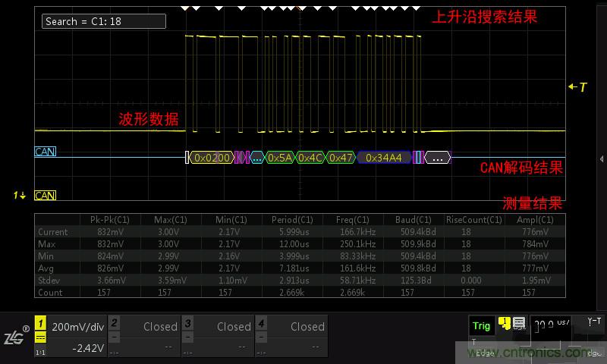Screen dimensions: 607x364
Task: Open channel 1 200mV/div scale setting
Action: coord(77,326)
